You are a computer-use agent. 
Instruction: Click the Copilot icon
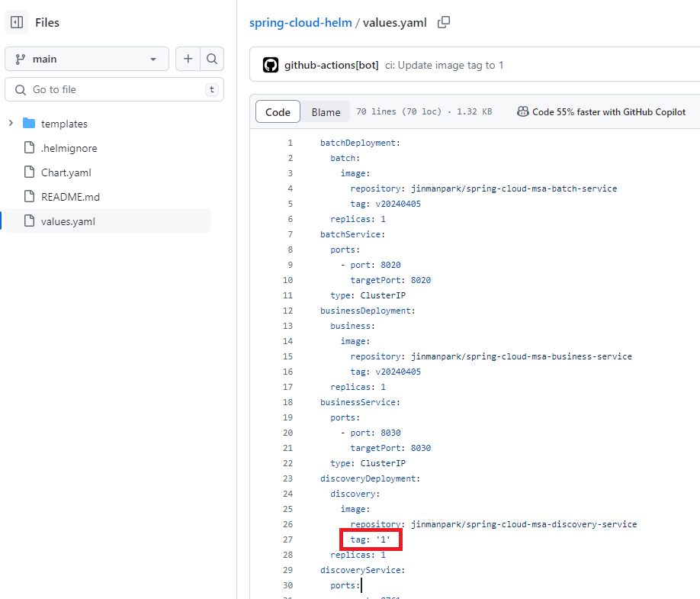523,111
